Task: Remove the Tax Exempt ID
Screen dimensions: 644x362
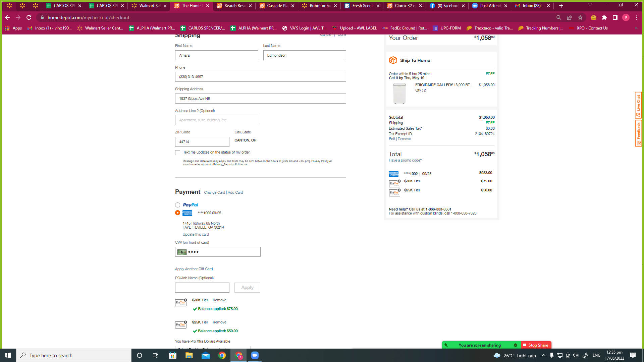Action: [x=404, y=139]
